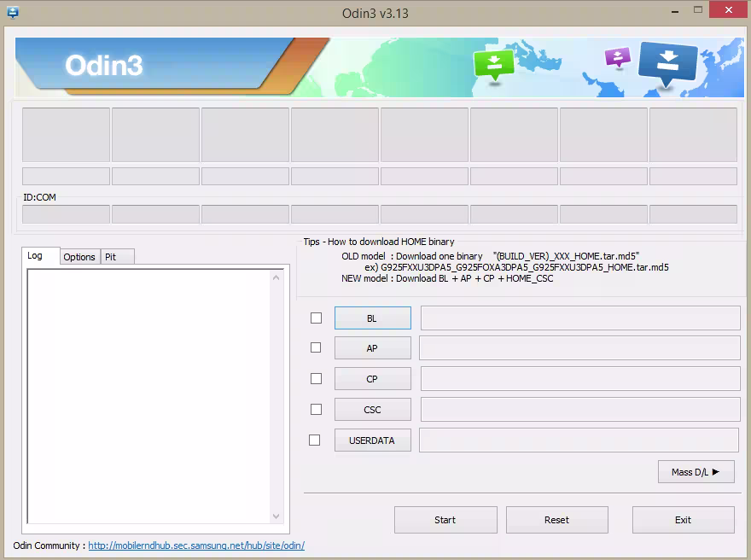
Task: Click the Reset button
Action: [x=556, y=519]
